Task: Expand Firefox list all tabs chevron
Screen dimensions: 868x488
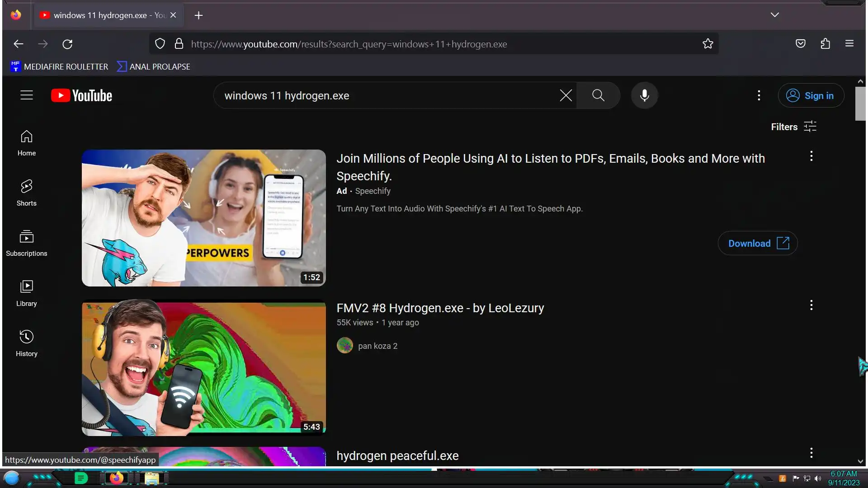Action: click(774, 15)
